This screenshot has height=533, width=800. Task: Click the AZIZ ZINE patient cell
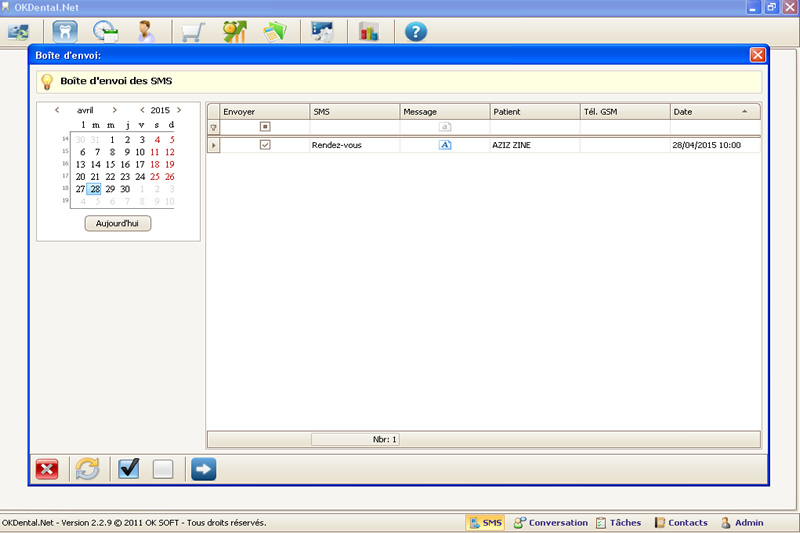click(x=535, y=145)
